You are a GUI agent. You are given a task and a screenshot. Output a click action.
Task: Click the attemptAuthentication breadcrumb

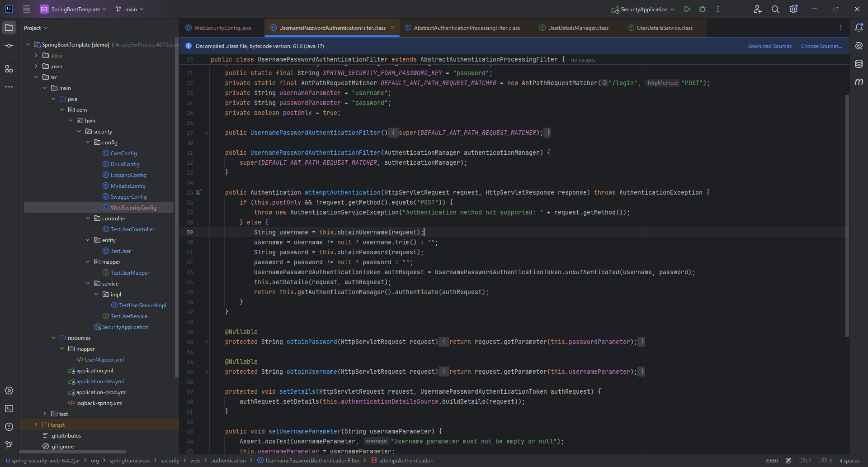point(402,461)
